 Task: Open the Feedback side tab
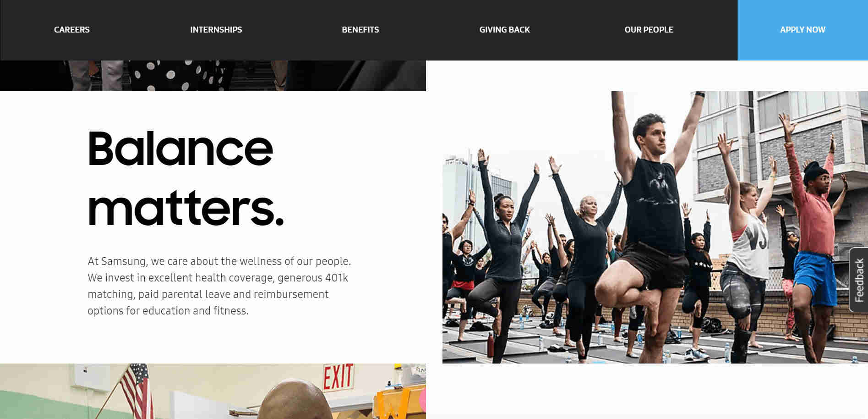859,280
